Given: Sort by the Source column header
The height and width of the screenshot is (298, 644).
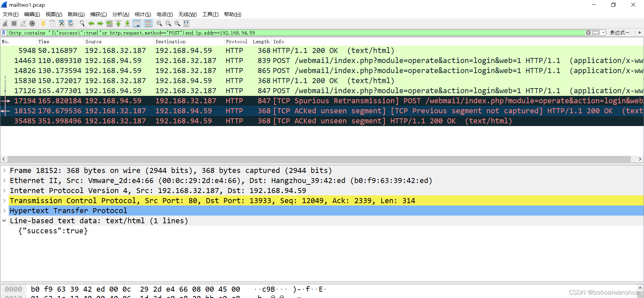Looking at the screenshot, I should tap(119, 42).
